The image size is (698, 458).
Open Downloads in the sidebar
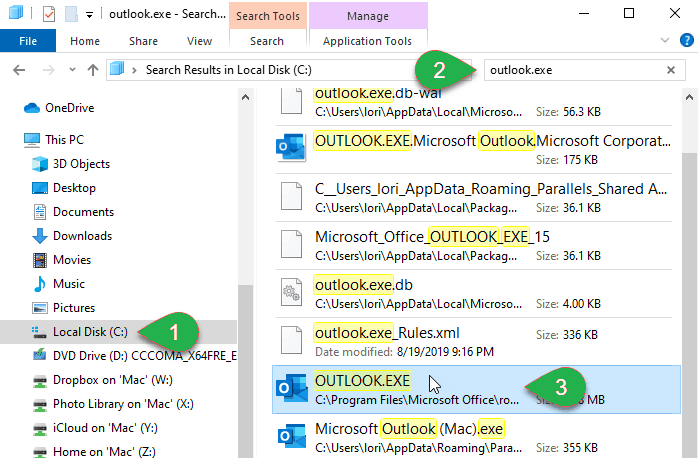point(82,236)
